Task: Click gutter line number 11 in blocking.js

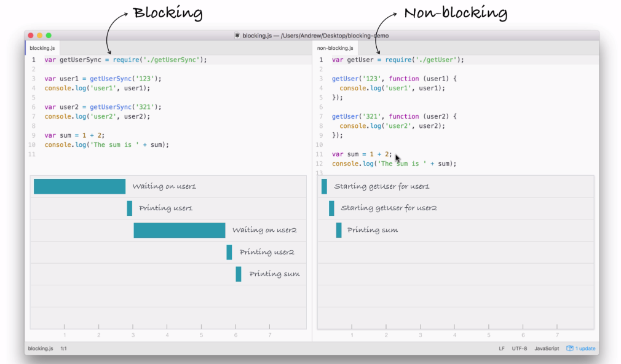Action: (x=32, y=154)
